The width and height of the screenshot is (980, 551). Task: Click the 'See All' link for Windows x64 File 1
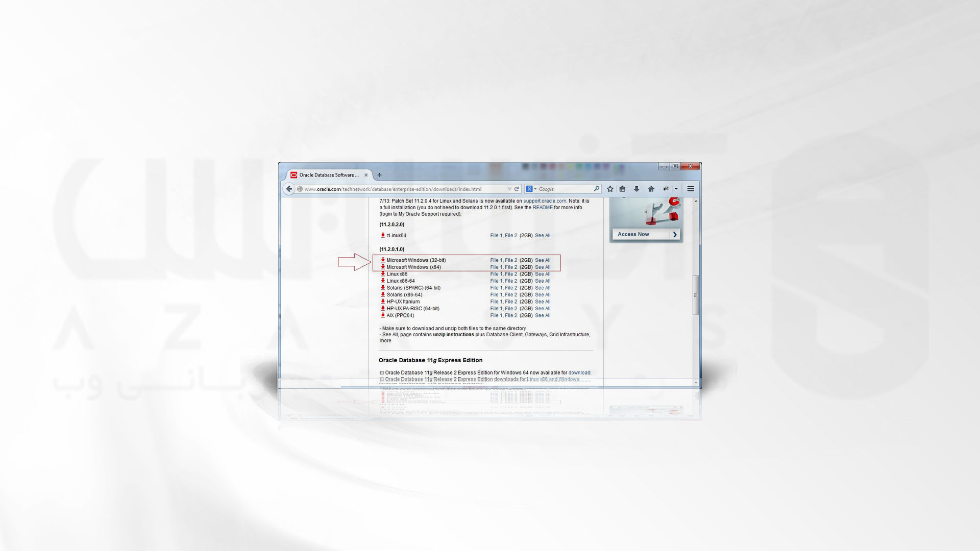543,267
